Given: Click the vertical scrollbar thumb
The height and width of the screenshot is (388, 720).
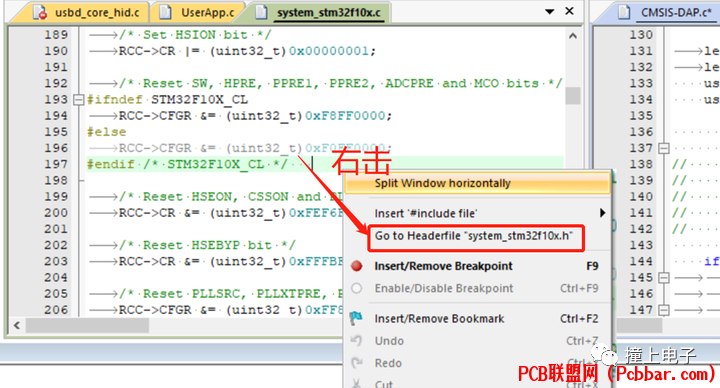Looking at the screenshot, I should pos(573,96).
